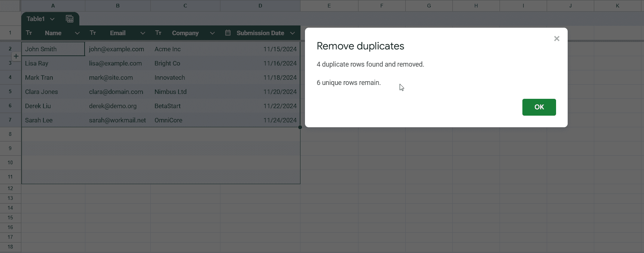Select column I header
Viewport: 644px width, 253px height.
click(523, 6)
